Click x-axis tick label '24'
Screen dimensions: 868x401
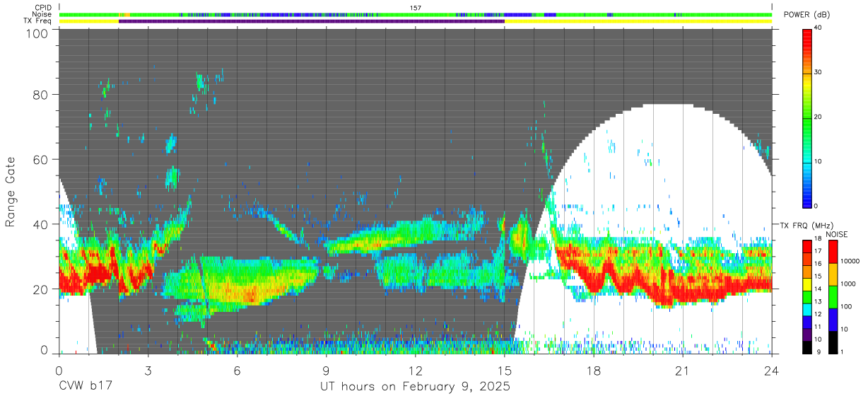[772, 371]
